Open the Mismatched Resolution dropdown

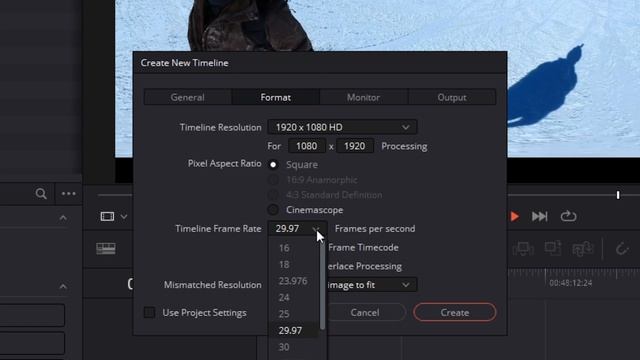(x=371, y=284)
